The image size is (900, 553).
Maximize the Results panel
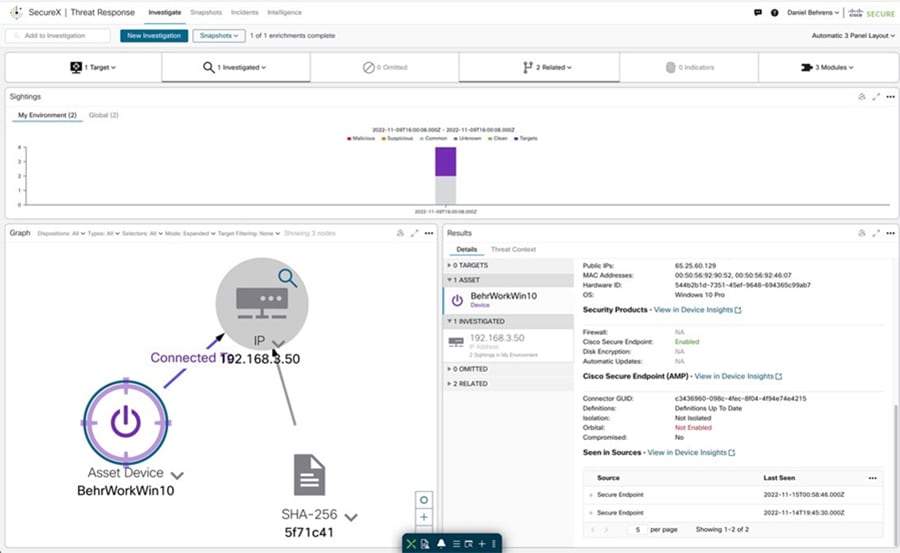point(876,233)
